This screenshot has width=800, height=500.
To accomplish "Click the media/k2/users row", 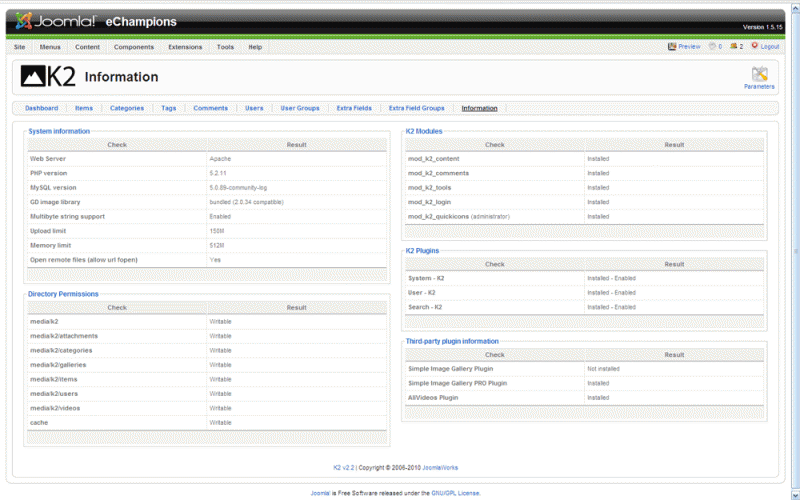I will click(x=207, y=394).
